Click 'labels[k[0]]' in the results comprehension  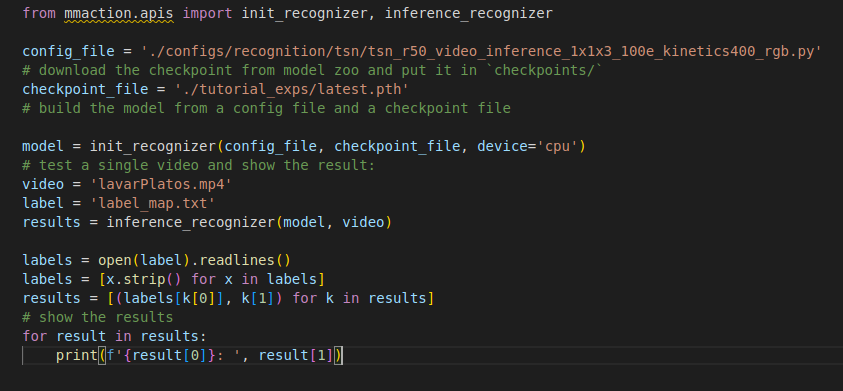[x=173, y=298]
